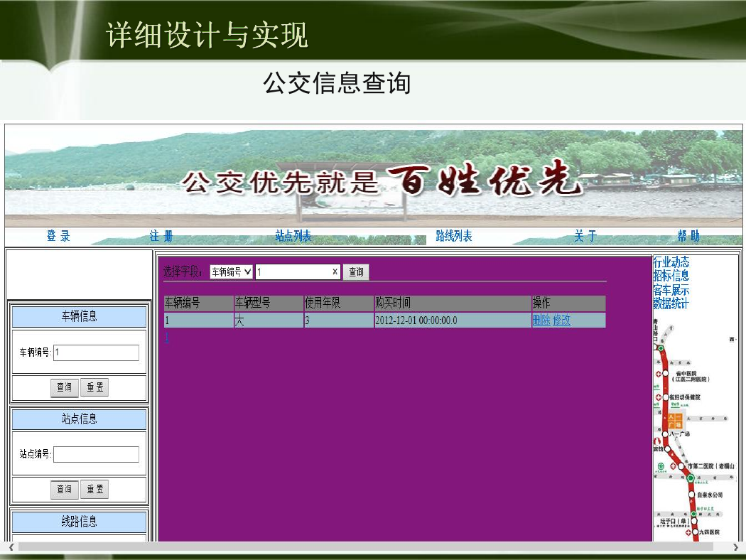Click 查询 under 站点信息

point(64,489)
